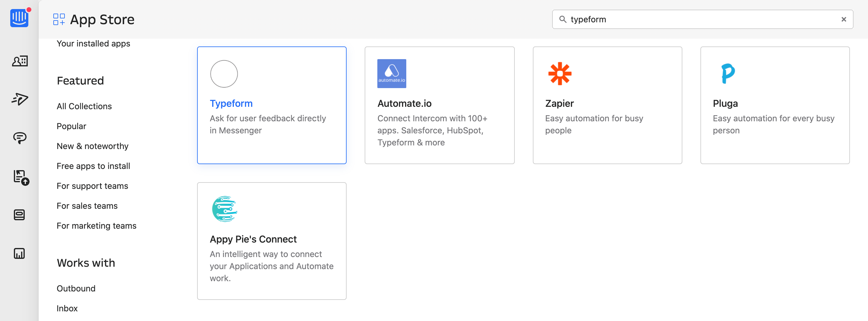The image size is (868, 321).
Task: Filter by Works with Outbound
Action: (x=76, y=288)
